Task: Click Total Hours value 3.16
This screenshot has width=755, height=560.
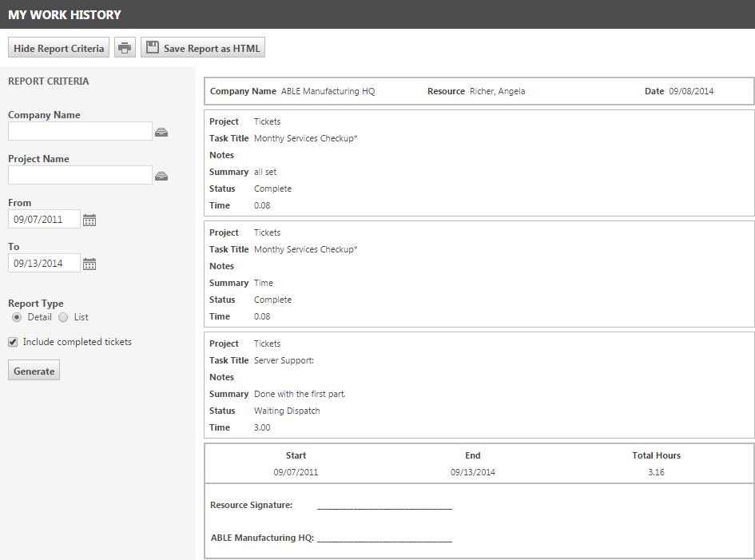Action: 656,472
